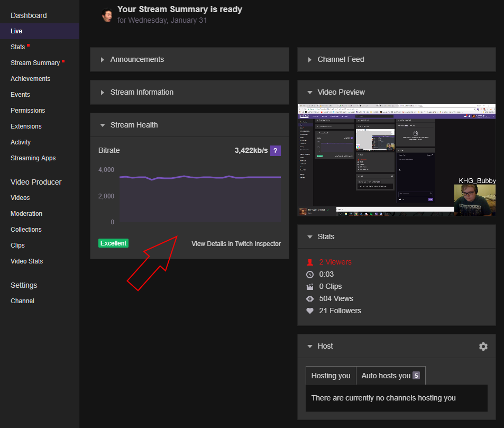Click the bitrate help question mark icon

[x=276, y=150]
